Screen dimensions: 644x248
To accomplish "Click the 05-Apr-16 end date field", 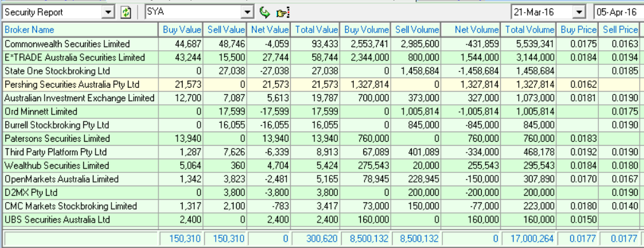I will (x=619, y=12).
